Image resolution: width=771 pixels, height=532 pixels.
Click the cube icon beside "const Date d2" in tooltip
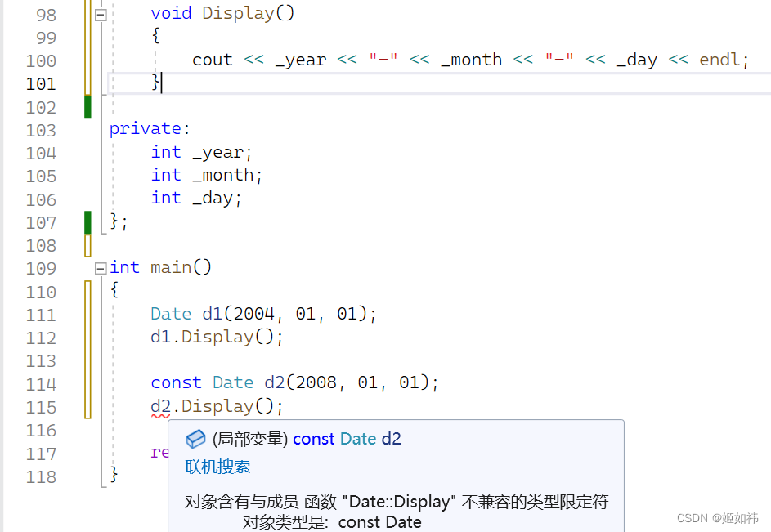(195, 439)
